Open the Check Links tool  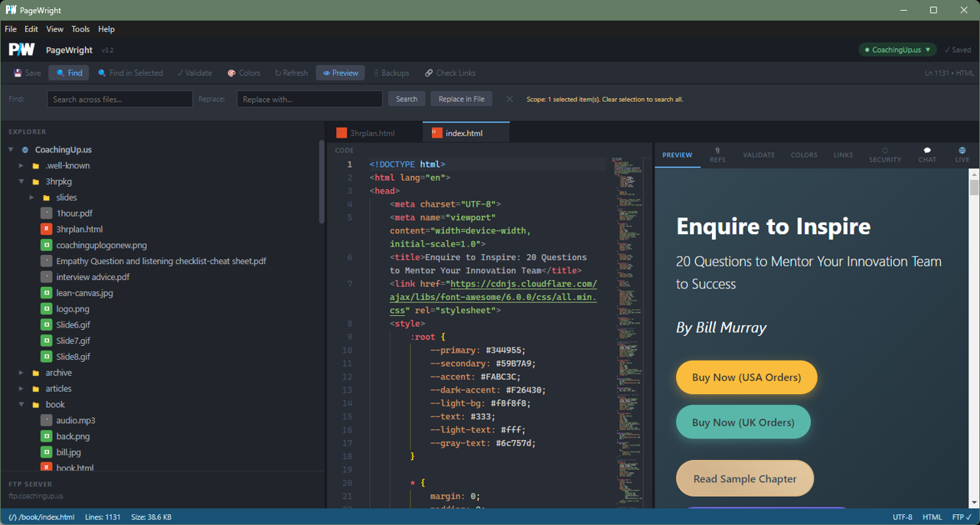click(449, 73)
